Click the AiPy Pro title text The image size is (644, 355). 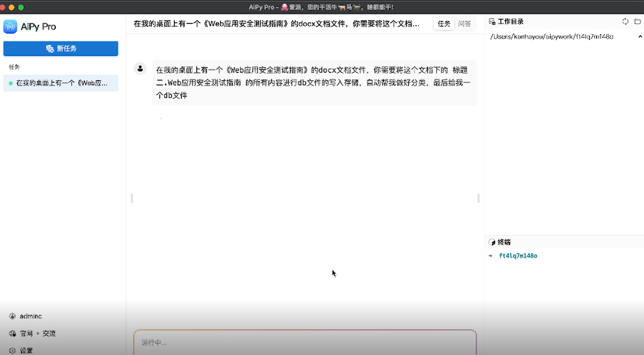tap(39, 27)
